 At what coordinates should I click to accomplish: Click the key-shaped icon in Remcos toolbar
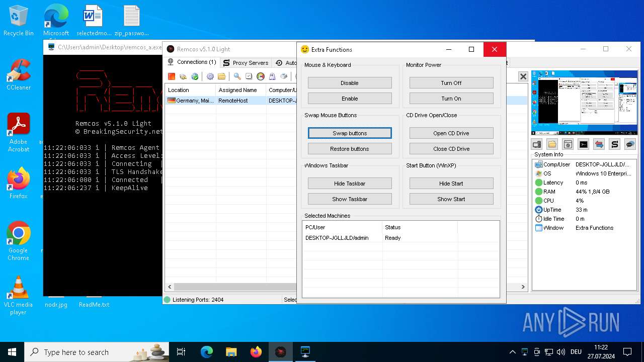coord(183,76)
